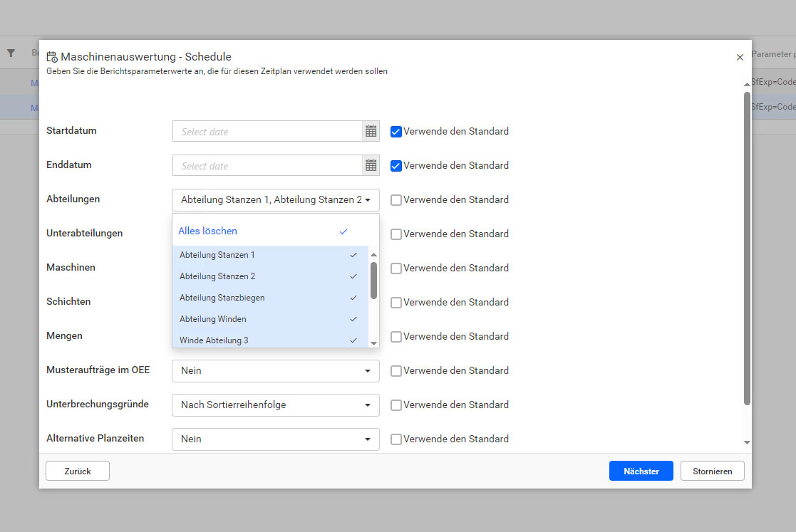The height and width of the screenshot is (532, 796).
Task: Uncheck Verwende den Standard for Enddatum
Action: click(396, 165)
